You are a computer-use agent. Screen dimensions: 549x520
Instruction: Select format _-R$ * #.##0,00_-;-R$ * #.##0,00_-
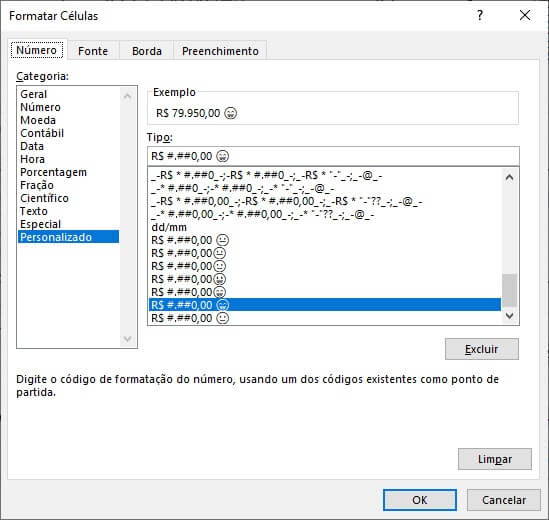click(x=325, y=201)
